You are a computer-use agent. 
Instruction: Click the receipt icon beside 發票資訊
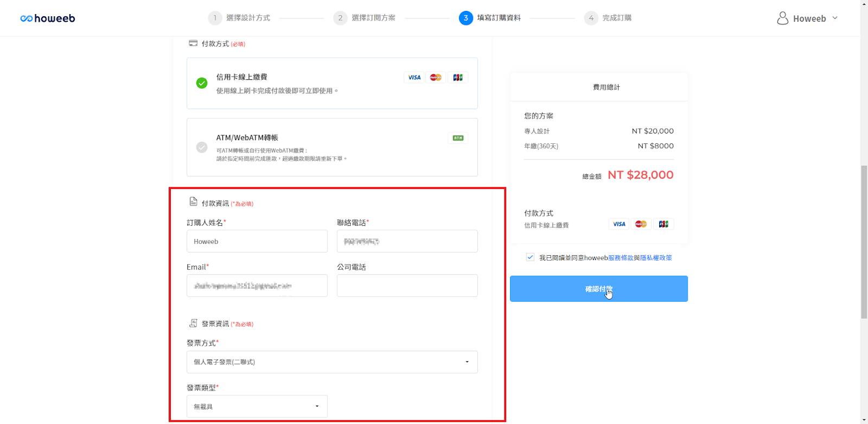193,323
